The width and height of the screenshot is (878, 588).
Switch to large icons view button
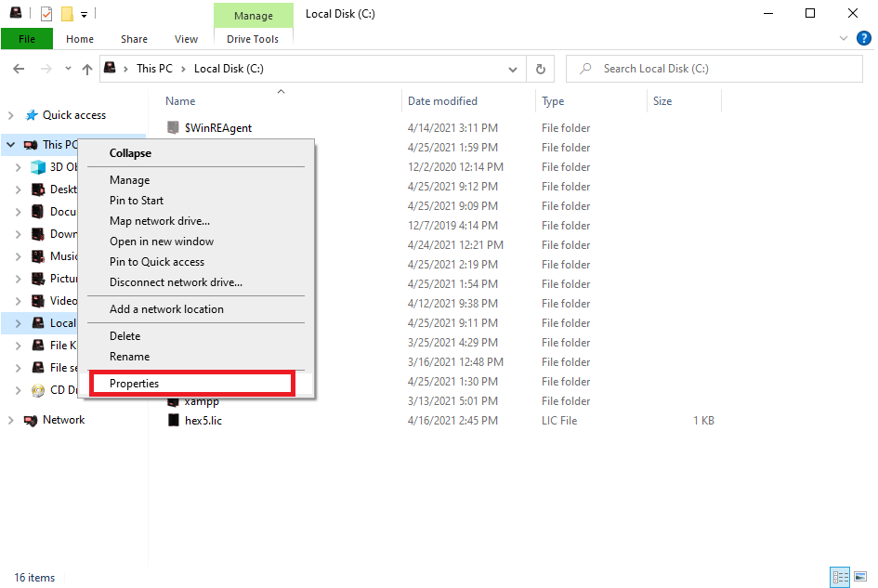pos(859,577)
